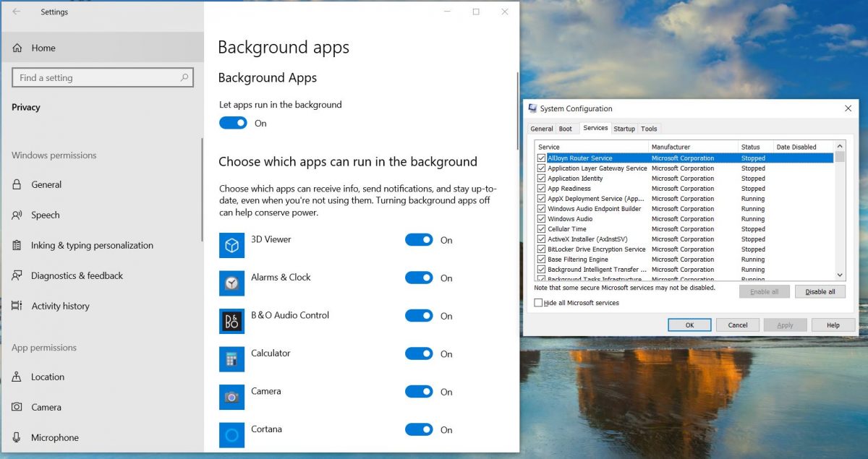This screenshot has width=868, height=459.
Task: Sort services by the Status column header
Action: 756,147
